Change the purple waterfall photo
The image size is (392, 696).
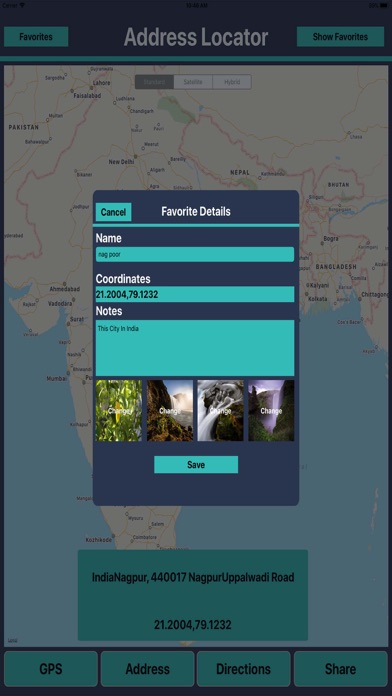coord(271,411)
